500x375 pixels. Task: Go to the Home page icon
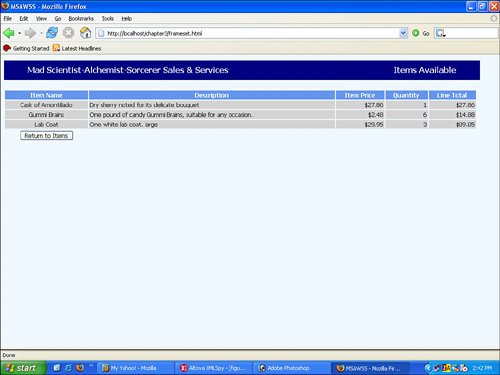tap(85, 33)
